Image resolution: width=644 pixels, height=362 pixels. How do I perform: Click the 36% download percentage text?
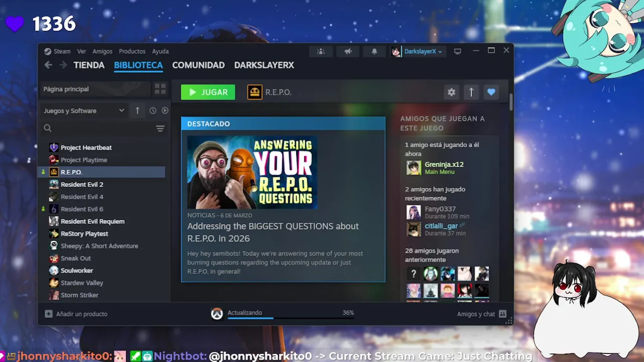tap(348, 313)
